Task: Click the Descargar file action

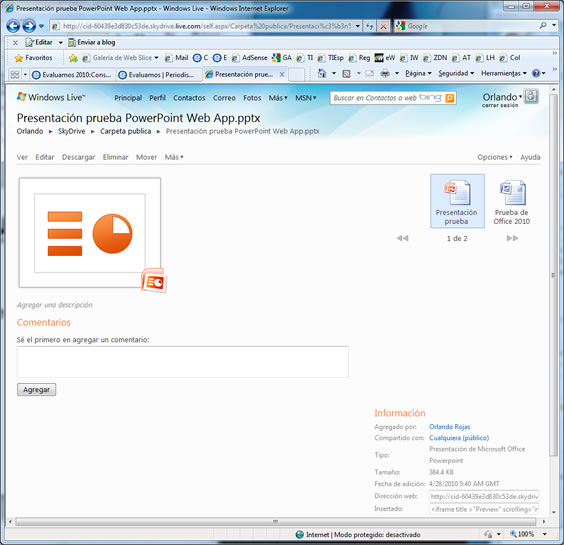Action: click(x=78, y=157)
